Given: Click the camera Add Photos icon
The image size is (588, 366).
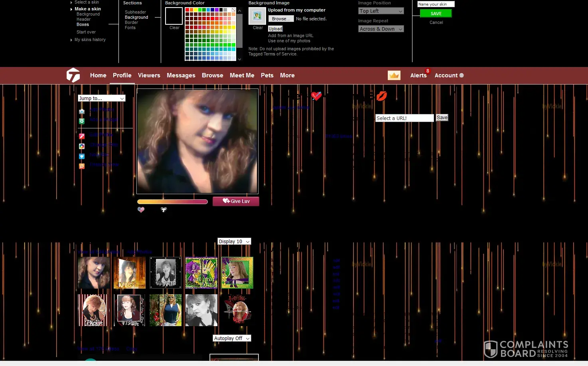Looking at the screenshot, I should click(82, 112).
